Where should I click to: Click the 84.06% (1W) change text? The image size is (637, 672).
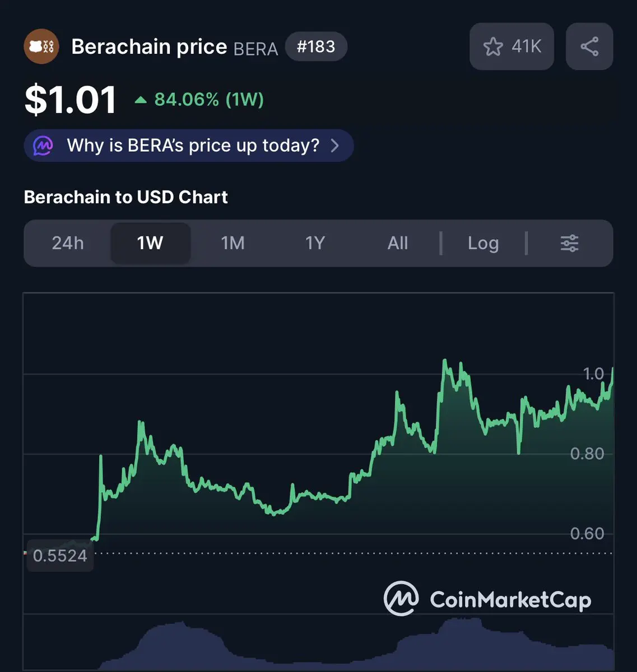(x=208, y=100)
